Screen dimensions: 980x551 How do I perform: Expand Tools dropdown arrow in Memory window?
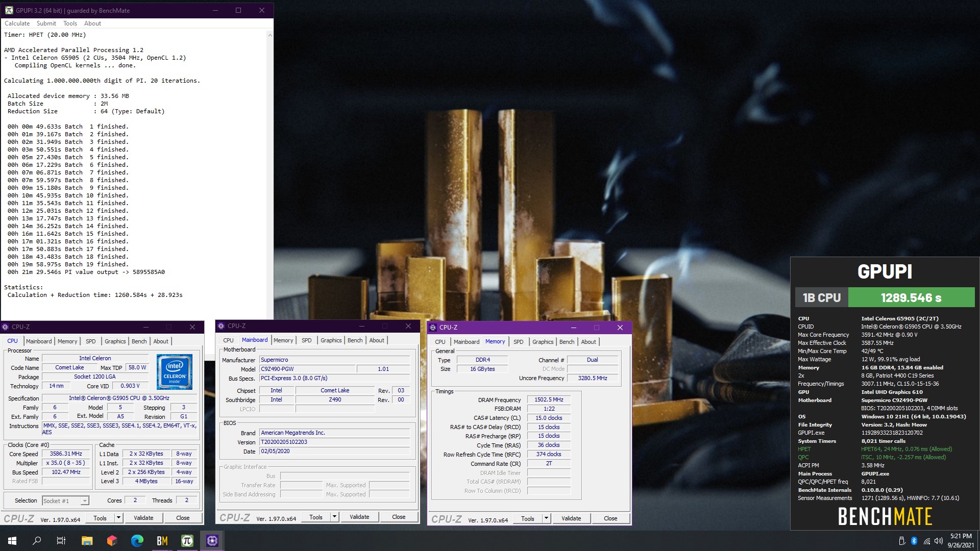tap(546, 518)
